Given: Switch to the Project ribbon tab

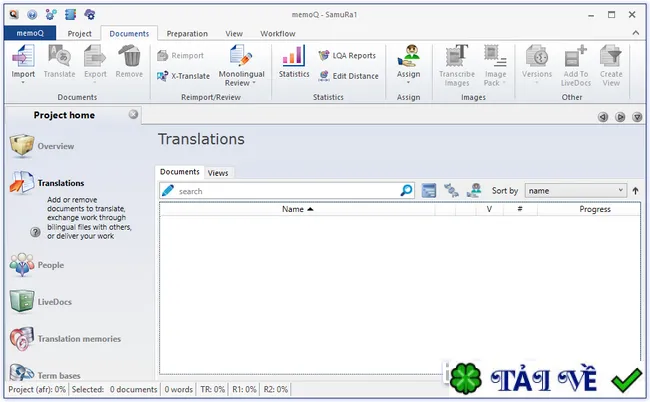Looking at the screenshot, I should coord(79,34).
